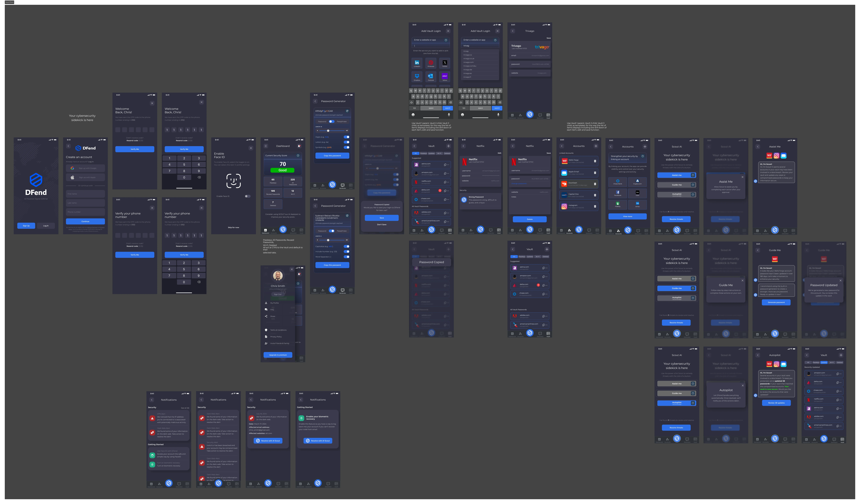Pick the Twitter X service tile
Image resolution: width=860 pixels, height=504 pixels.
click(445, 63)
